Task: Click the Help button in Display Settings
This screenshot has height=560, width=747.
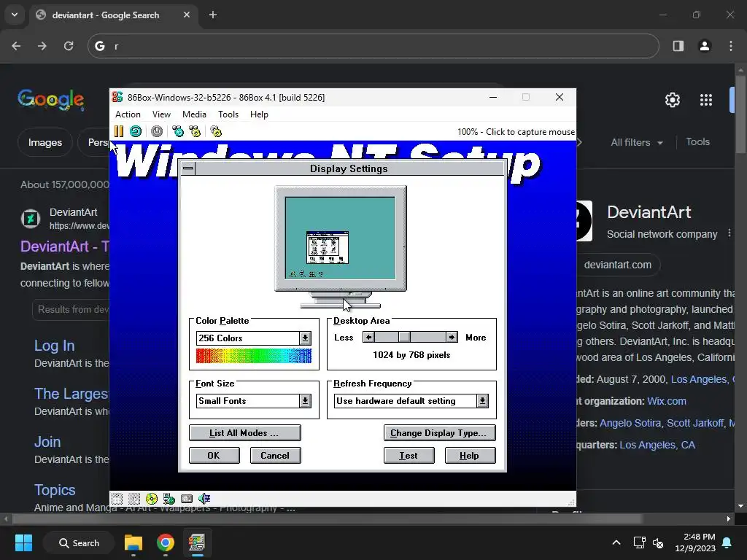Action: [470, 456]
